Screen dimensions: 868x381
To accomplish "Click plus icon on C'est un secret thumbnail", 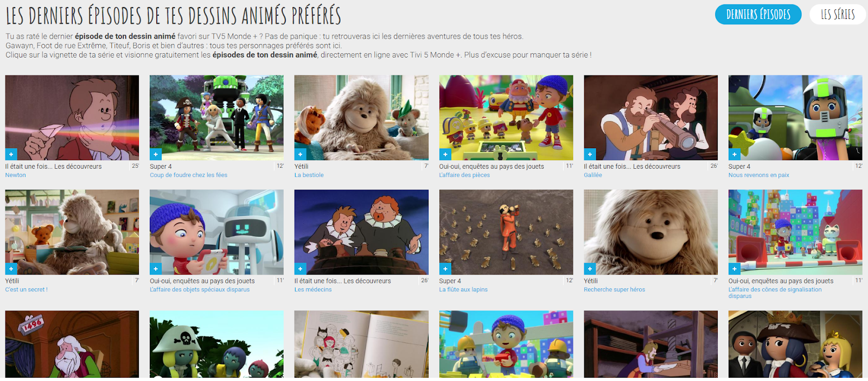I will click(11, 269).
